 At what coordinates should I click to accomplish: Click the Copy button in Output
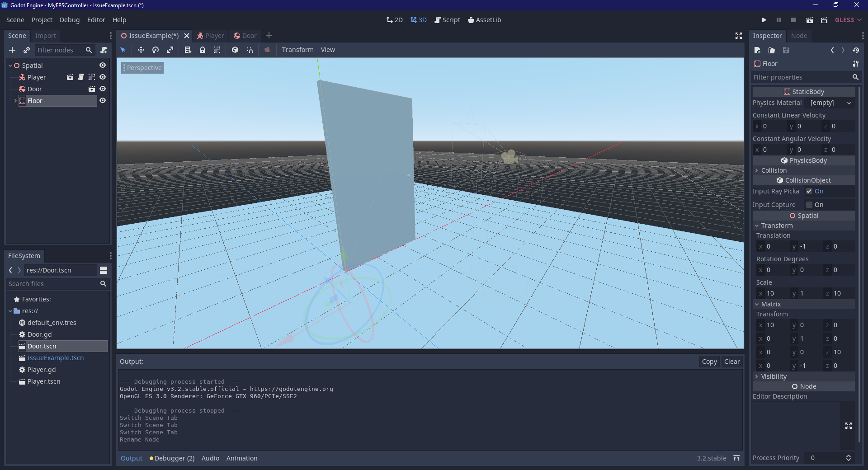pyautogui.click(x=709, y=362)
